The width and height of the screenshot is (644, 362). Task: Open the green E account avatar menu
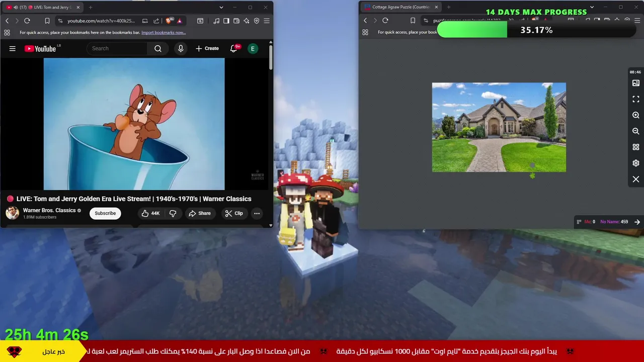click(253, 49)
